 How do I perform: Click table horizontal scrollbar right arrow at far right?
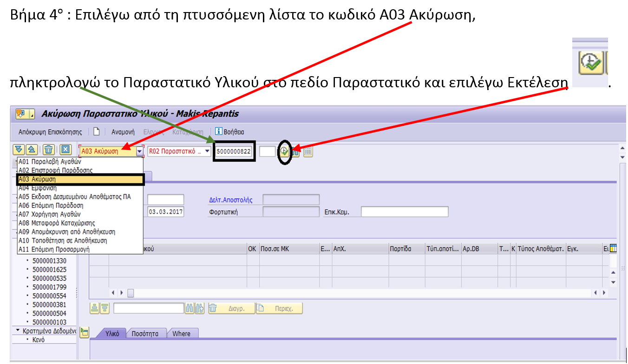pos(604,293)
